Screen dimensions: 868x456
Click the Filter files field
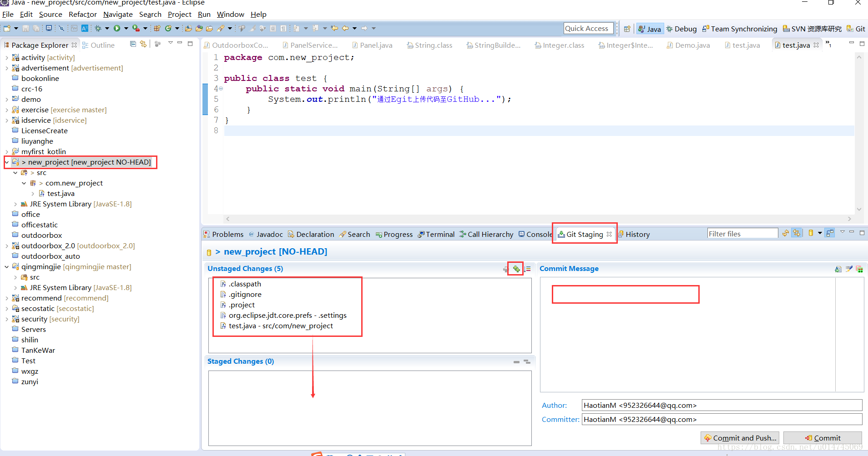tap(742, 234)
